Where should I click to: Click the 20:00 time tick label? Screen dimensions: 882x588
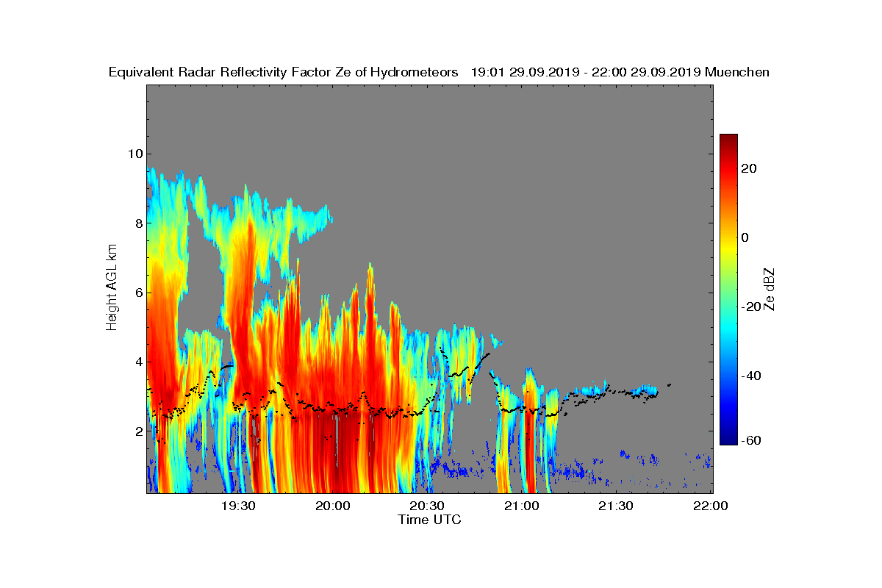333,506
